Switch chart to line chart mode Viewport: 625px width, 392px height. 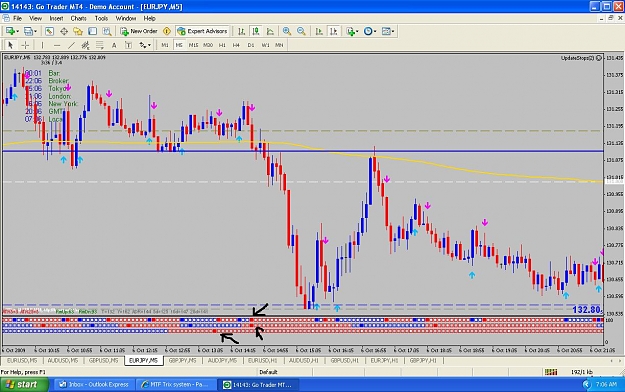point(270,31)
